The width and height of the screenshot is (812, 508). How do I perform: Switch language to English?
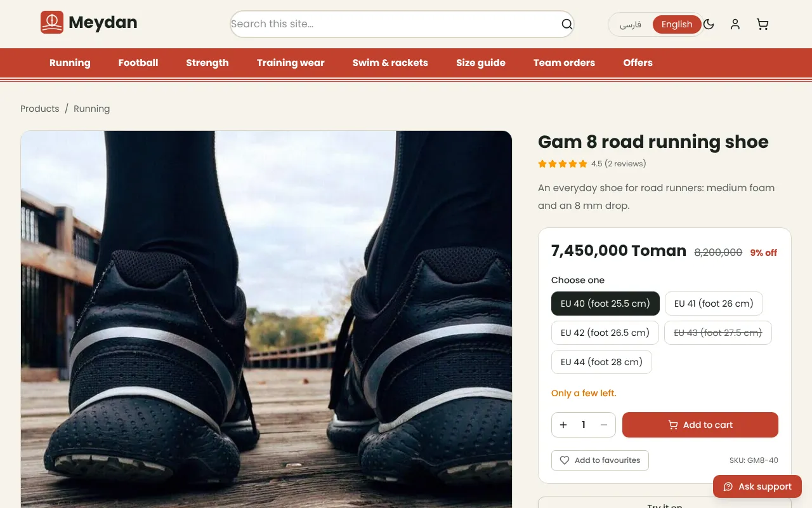[677, 24]
